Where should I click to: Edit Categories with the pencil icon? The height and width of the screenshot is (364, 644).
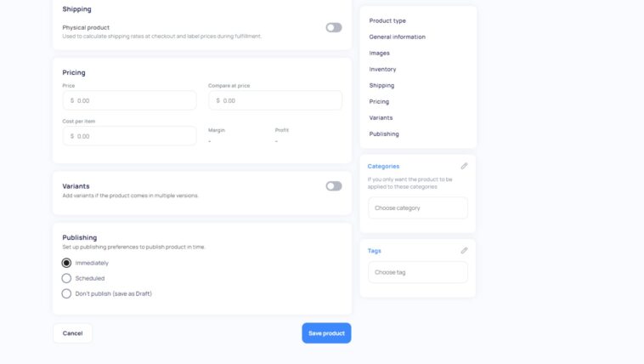tap(464, 166)
